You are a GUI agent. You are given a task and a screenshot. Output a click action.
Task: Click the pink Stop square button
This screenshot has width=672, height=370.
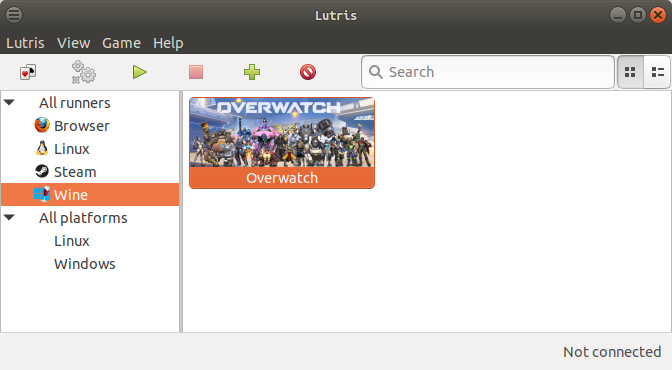[196, 72]
